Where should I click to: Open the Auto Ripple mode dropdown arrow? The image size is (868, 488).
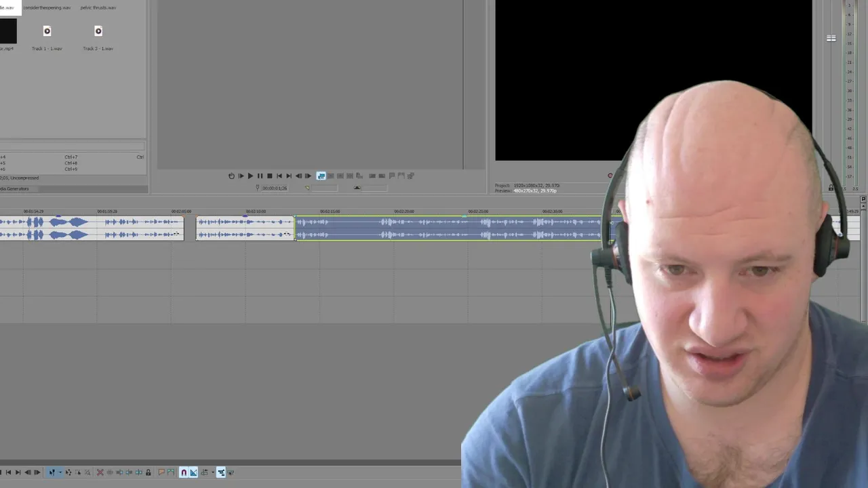coord(213,472)
